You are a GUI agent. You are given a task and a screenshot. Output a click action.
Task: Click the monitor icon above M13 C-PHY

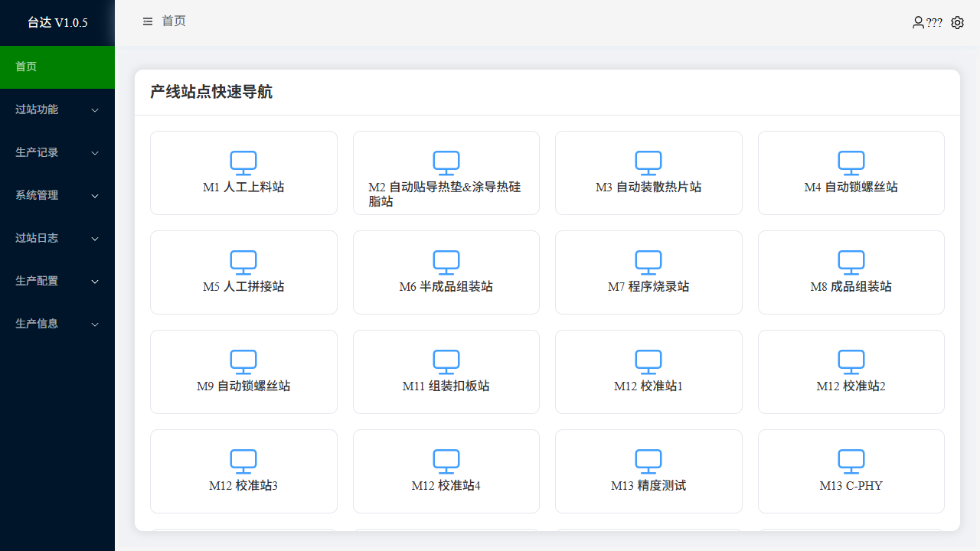[x=851, y=461]
